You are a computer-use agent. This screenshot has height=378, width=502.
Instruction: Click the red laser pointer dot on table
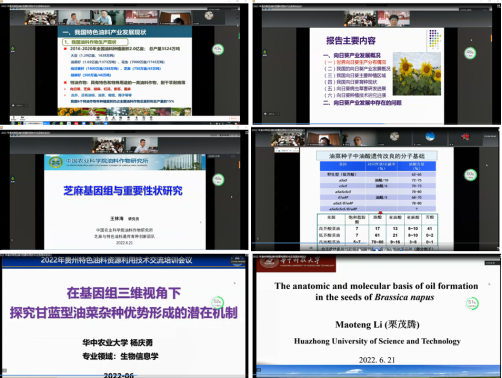(380, 213)
